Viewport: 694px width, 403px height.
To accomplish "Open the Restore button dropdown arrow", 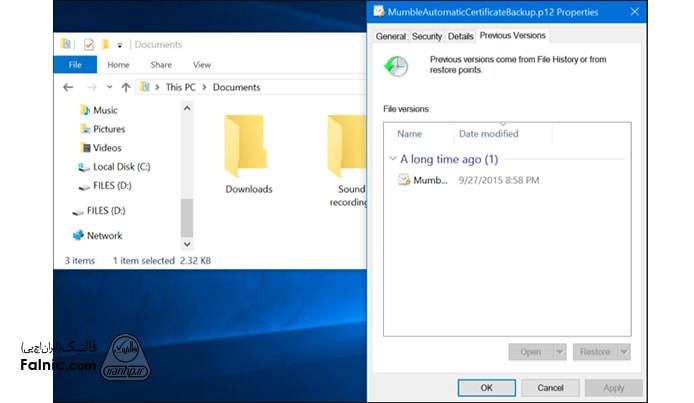I will point(623,352).
